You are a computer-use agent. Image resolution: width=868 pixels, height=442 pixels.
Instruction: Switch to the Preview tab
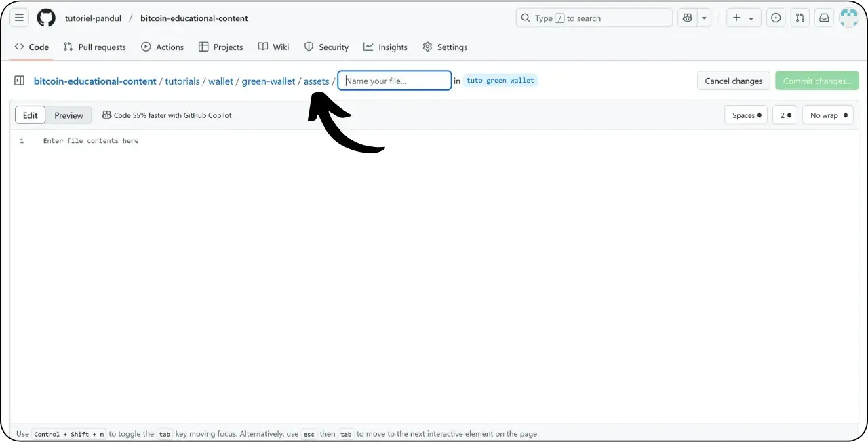pyautogui.click(x=68, y=115)
